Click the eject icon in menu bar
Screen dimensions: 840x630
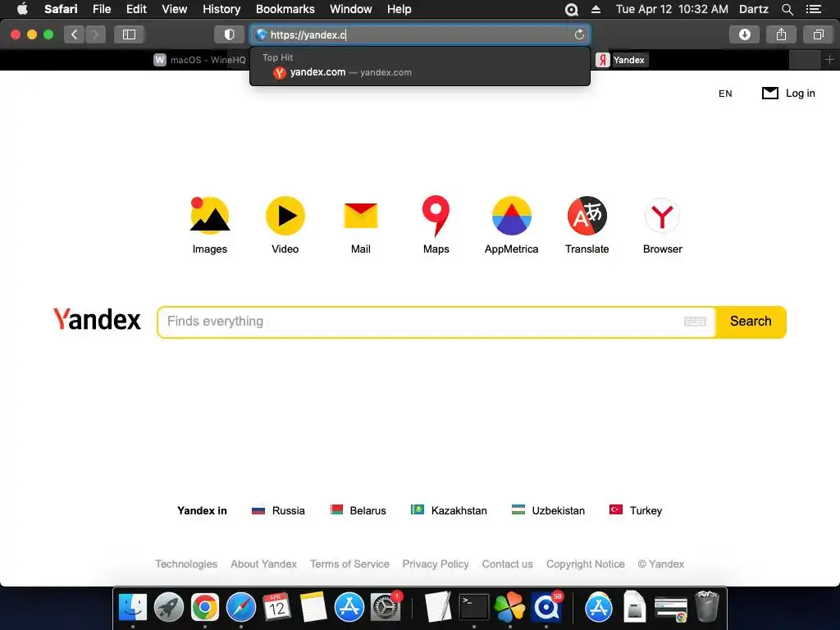[x=596, y=9]
